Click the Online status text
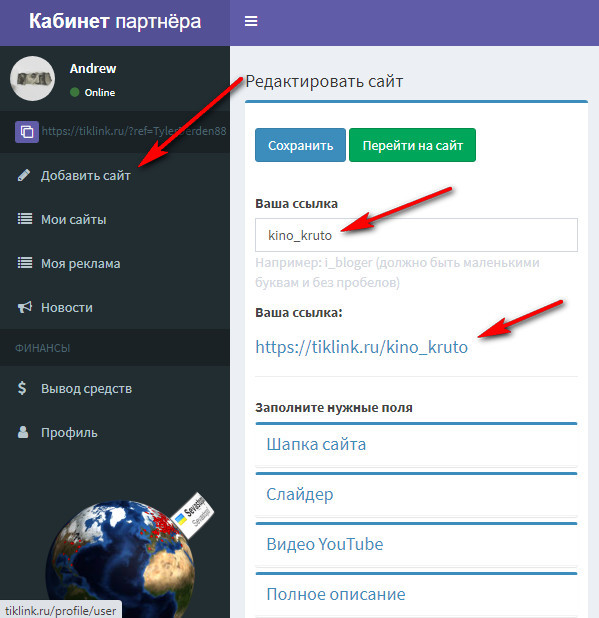 pos(100,93)
